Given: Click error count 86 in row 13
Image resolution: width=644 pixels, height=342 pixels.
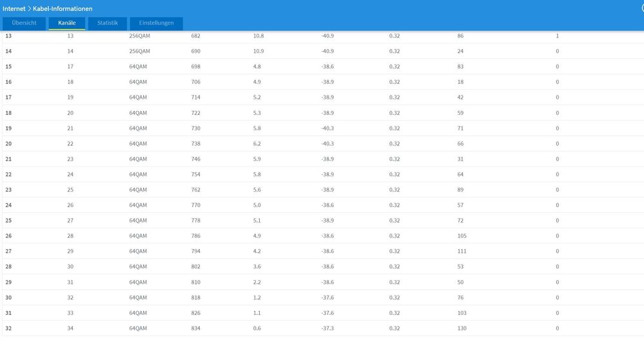Looking at the screenshot, I should point(460,35).
